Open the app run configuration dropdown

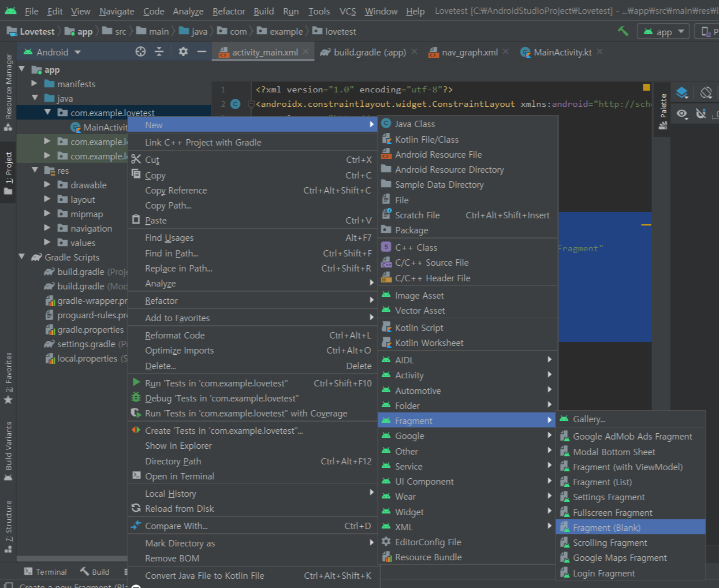click(x=664, y=32)
